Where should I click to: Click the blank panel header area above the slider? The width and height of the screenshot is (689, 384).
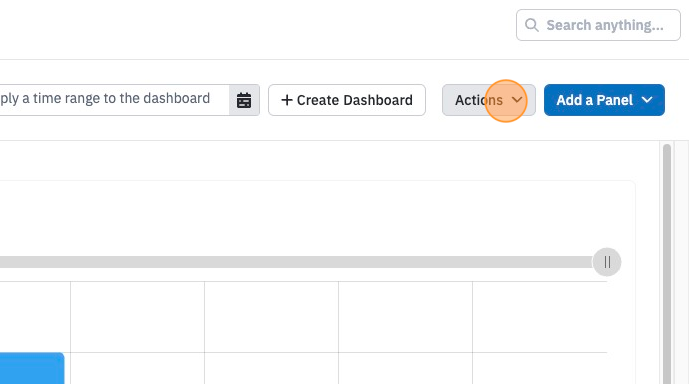point(316,215)
